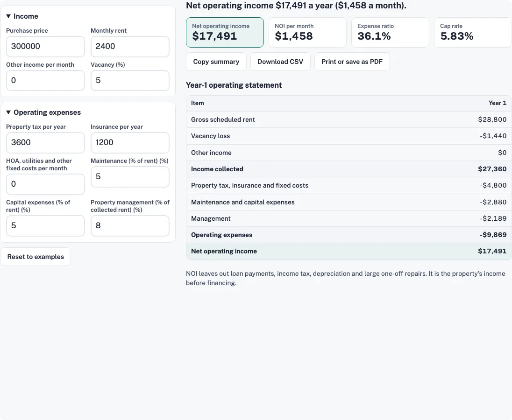Select the Other income per month field
This screenshot has width=512, height=420.
tap(45, 81)
